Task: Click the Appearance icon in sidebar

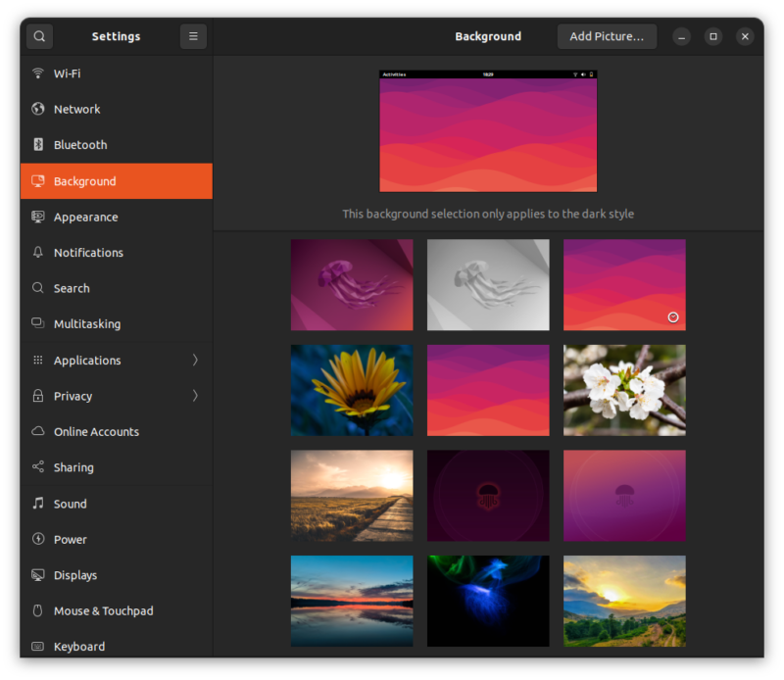Action: (x=38, y=217)
